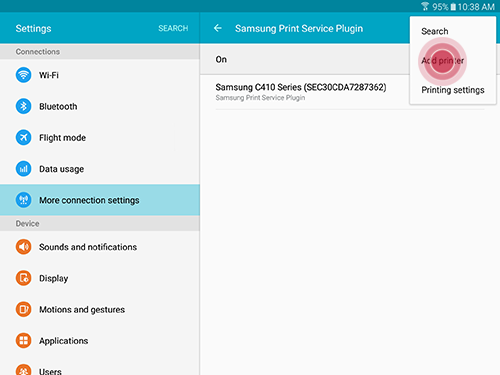Image resolution: width=500 pixels, height=375 pixels.
Task: Tap the Applications grid icon
Action: tap(23, 341)
